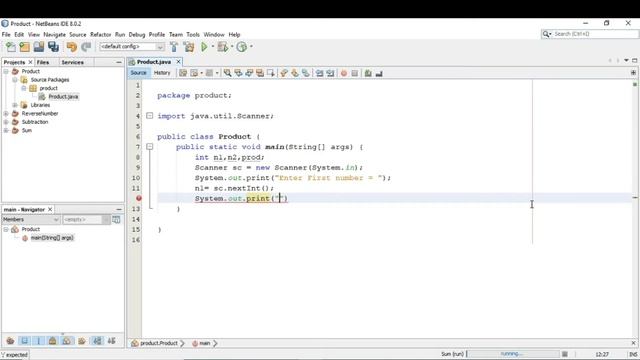Close the Product.java tab
The height and width of the screenshot is (360, 640).
tap(178, 62)
